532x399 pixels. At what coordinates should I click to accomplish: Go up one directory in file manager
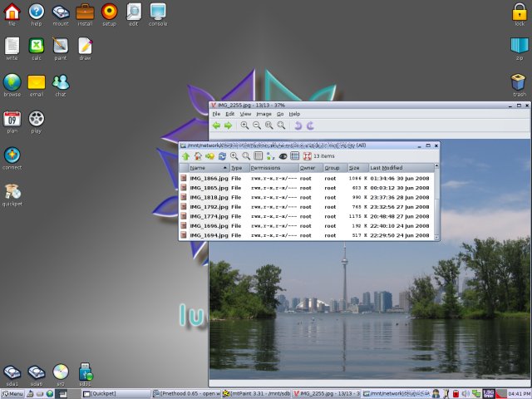(x=186, y=155)
